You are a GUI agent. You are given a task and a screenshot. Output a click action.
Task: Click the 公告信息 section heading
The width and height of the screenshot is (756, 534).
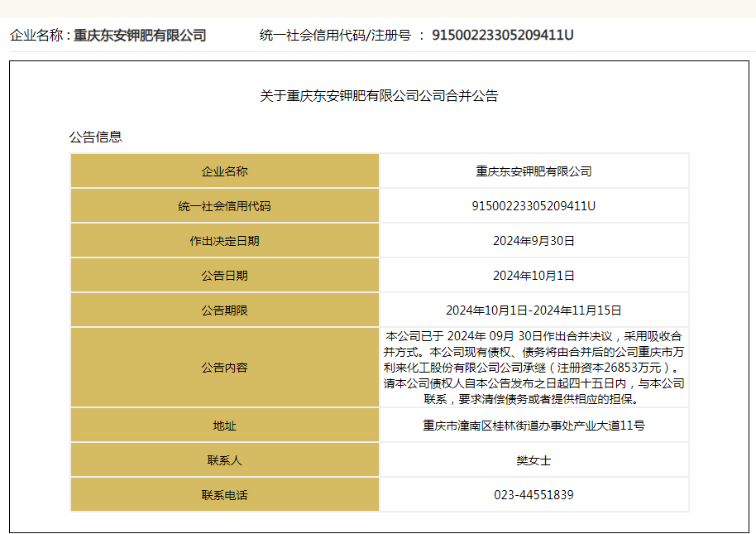pyautogui.click(x=95, y=137)
